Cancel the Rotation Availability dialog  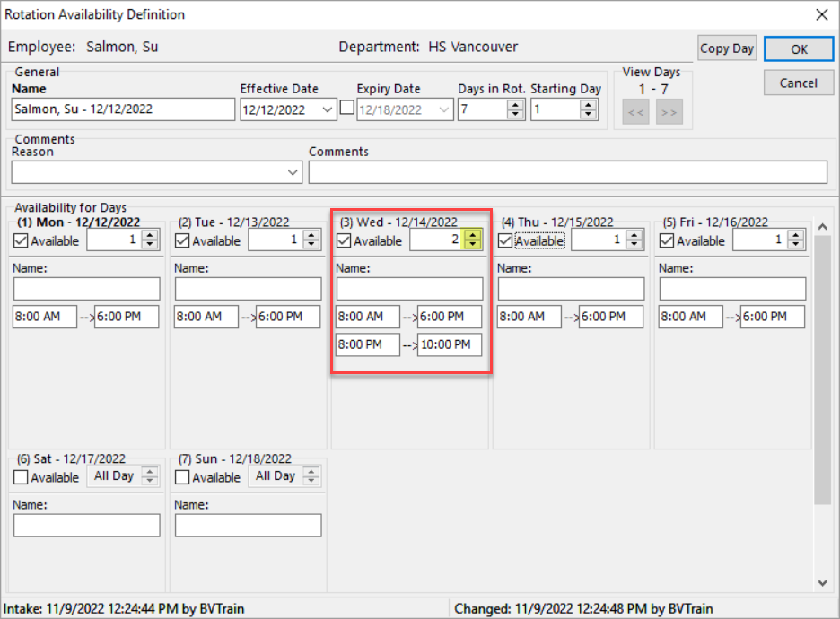(x=798, y=82)
